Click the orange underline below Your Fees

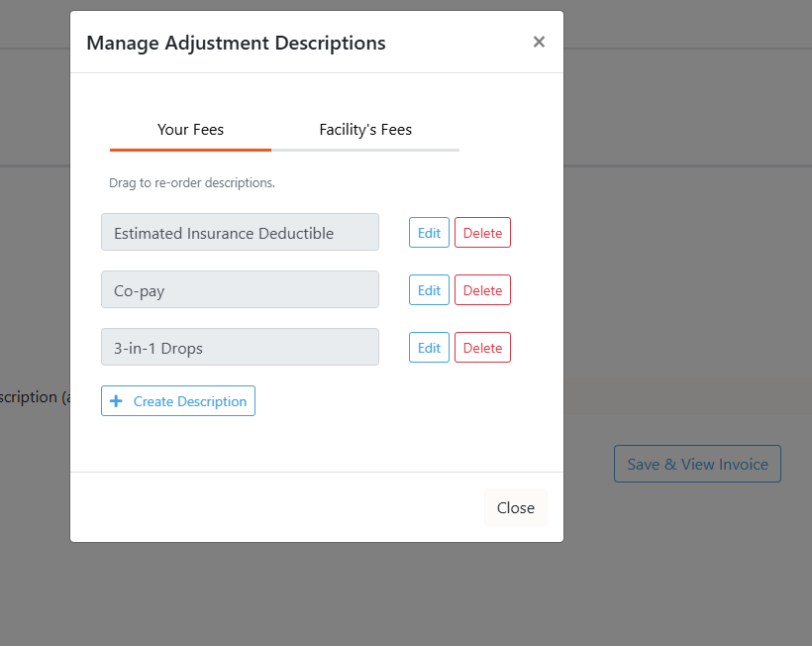point(190,150)
